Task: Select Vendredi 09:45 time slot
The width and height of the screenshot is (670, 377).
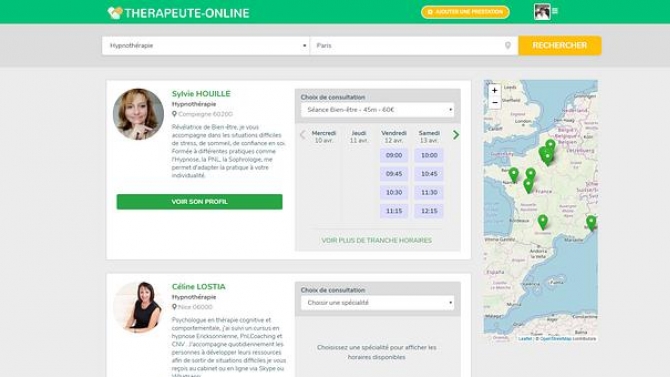Action: point(394,174)
